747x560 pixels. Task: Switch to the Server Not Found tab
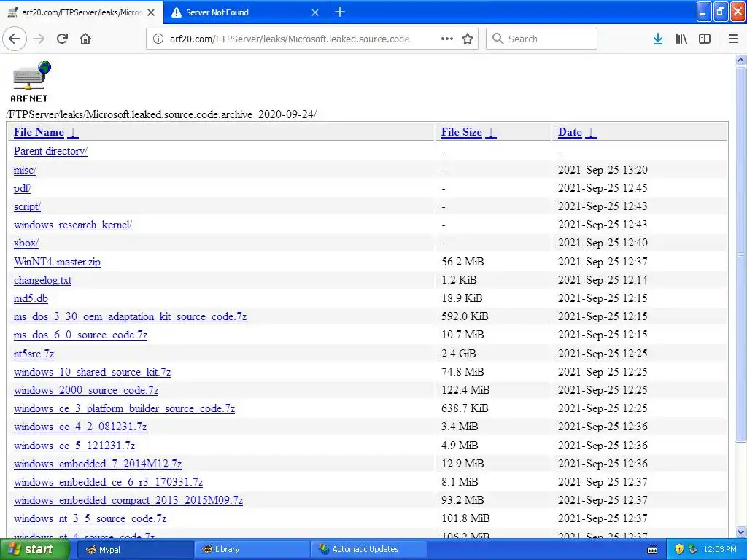245,12
